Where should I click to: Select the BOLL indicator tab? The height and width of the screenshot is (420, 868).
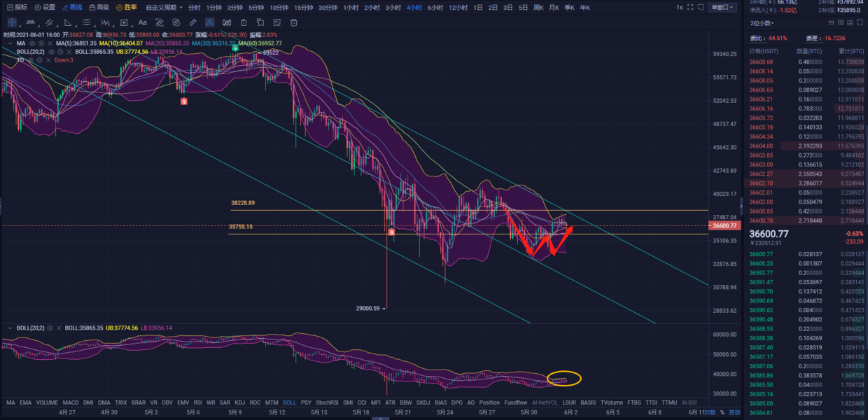290,403
